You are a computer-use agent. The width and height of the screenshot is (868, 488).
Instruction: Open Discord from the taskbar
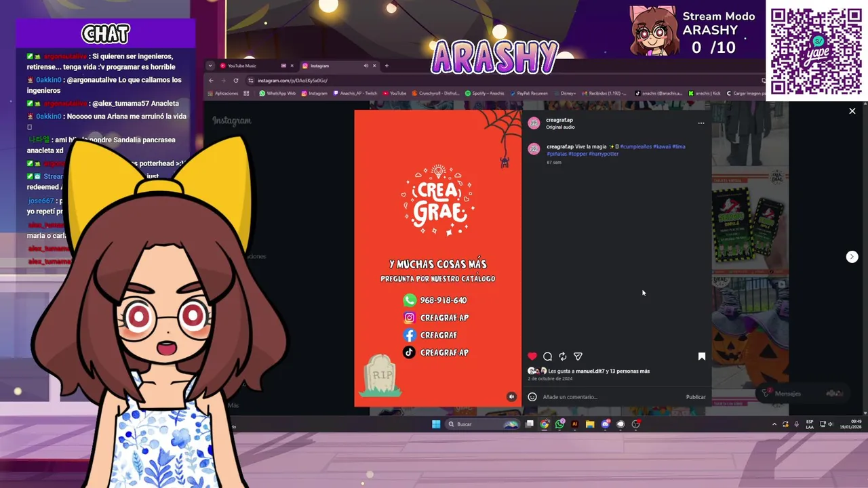(x=606, y=424)
